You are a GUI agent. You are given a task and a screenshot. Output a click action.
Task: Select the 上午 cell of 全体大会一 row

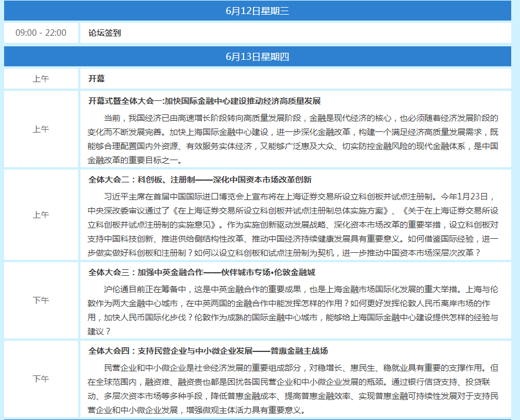(x=41, y=129)
